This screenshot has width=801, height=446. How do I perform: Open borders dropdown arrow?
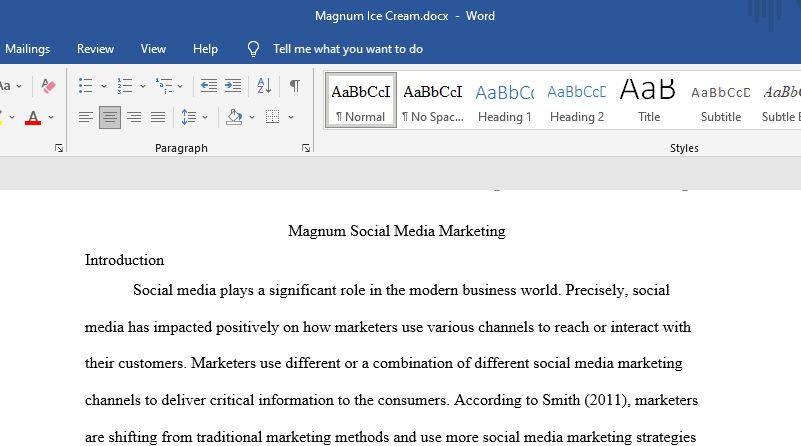coord(291,118)
